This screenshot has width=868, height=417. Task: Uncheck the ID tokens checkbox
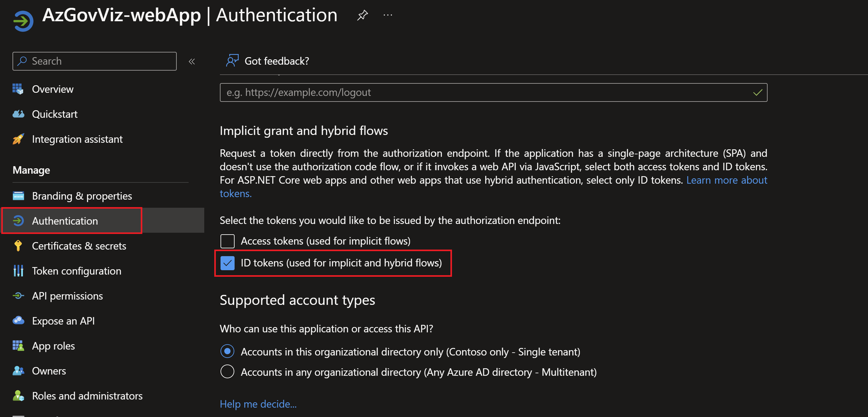pos(227,263)
